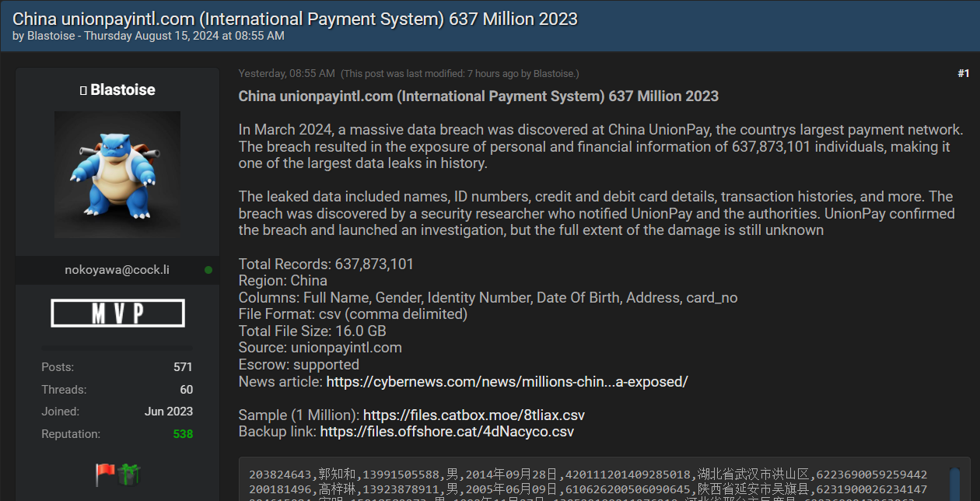Click the code line starting with 200181496
This screenshot has width=980, height=501.
[x=588, y=489]
